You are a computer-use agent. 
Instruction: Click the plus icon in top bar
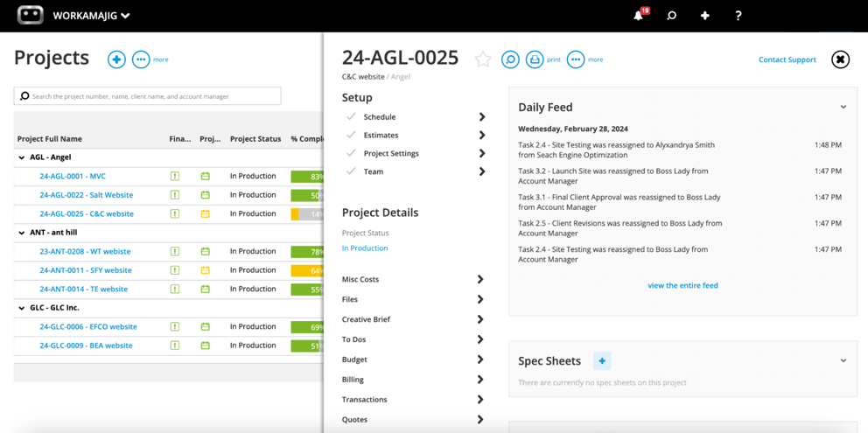(704, 16)
